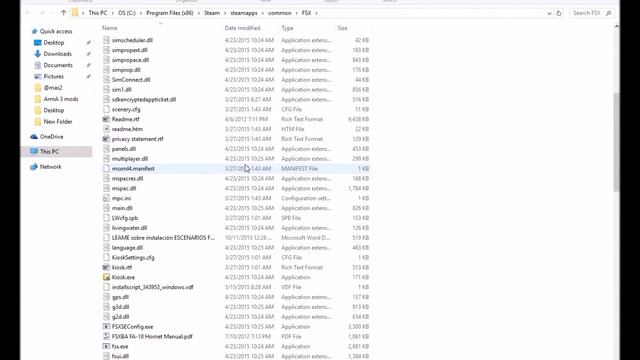
Task: Select scenery.cfg file
Action: pyautogui.click(x=126, y=109)
